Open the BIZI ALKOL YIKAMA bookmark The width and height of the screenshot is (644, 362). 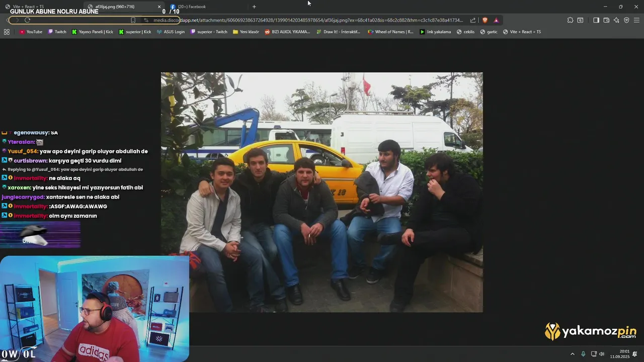[x=287, y=32]
